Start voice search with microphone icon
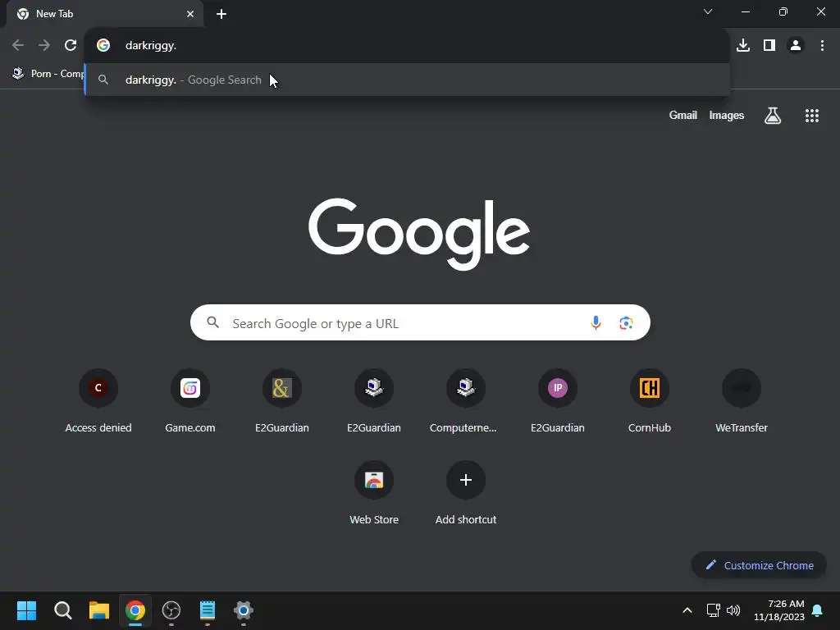The image size is (840, 630). 596,322
